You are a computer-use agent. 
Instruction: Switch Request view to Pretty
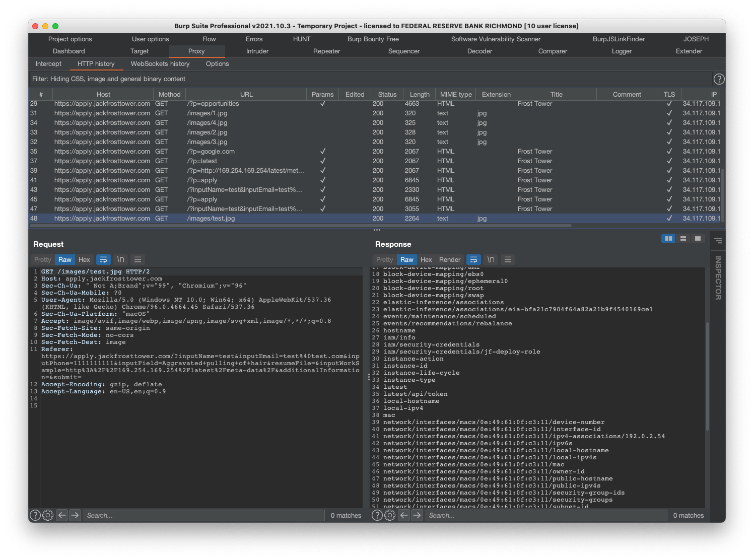tap(43, 260)
